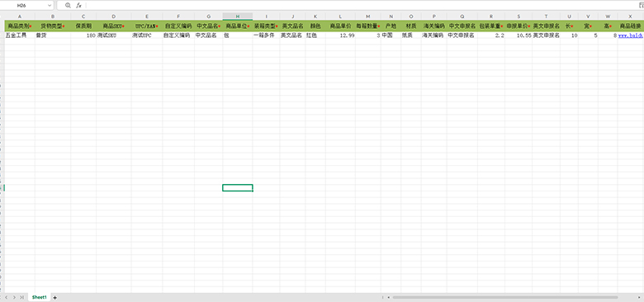The height and width of the screenshot is (302, 644).
Task: Switch to the Sheet1 tab
Action: pyautogui.click(x=40, y=297)
